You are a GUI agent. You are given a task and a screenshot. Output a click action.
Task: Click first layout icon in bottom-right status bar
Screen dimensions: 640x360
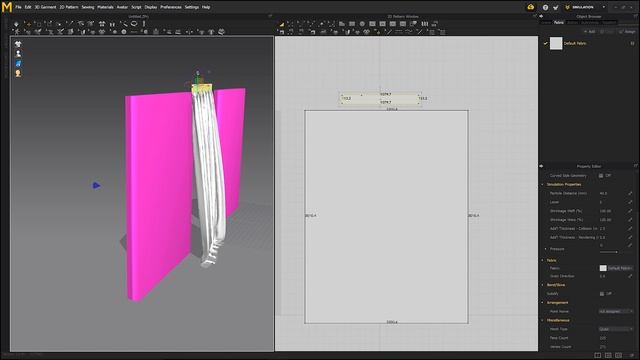point(598,356)
